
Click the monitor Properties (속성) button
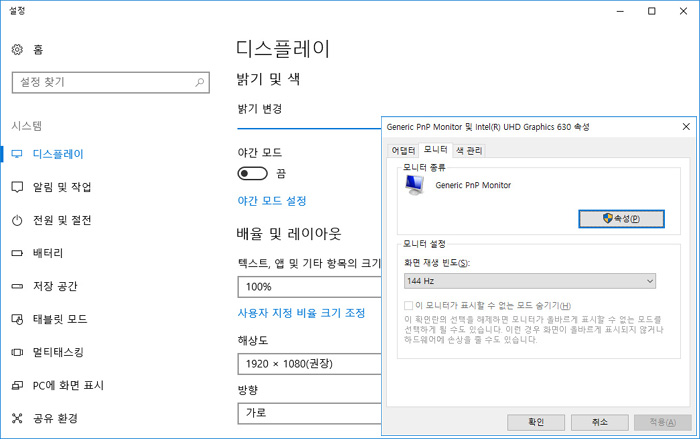click(621, 218)
